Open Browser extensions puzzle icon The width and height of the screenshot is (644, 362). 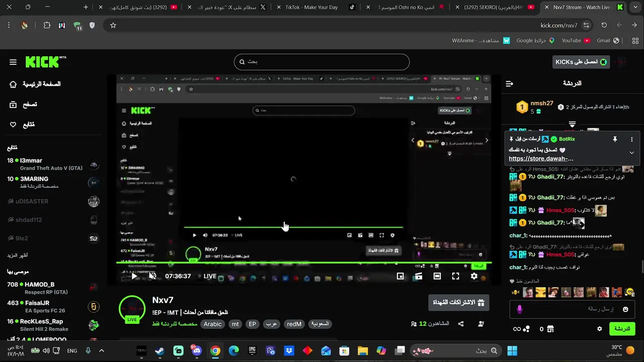point(47,25)
